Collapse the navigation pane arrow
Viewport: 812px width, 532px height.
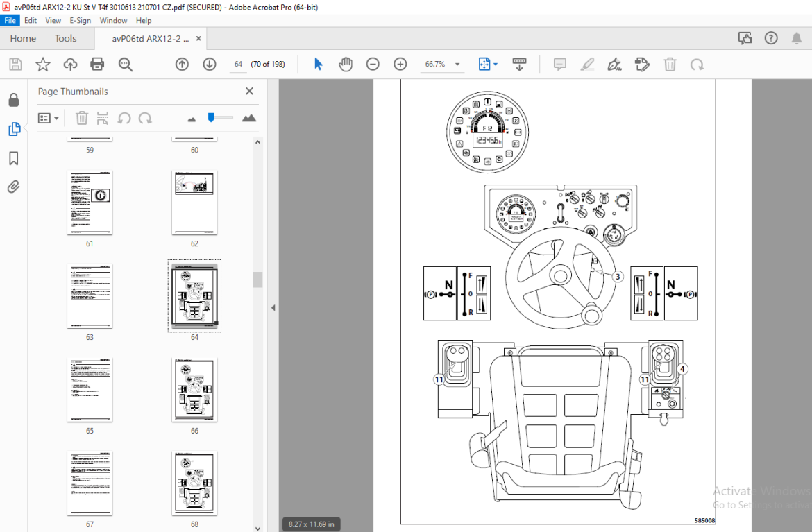click(x=273, y=308)
